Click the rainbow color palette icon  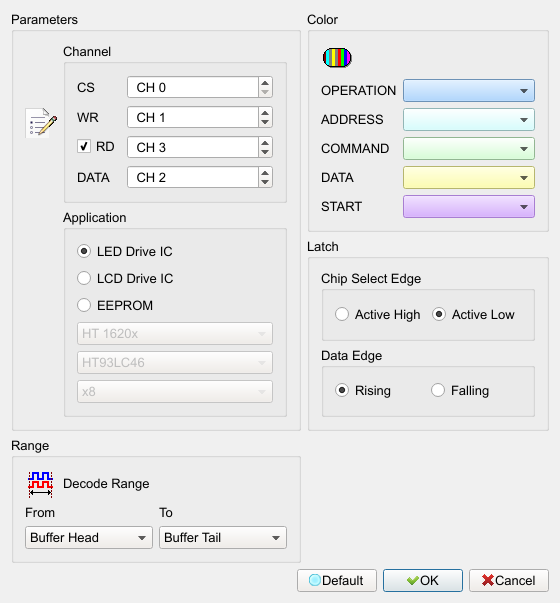pos(337,58)
